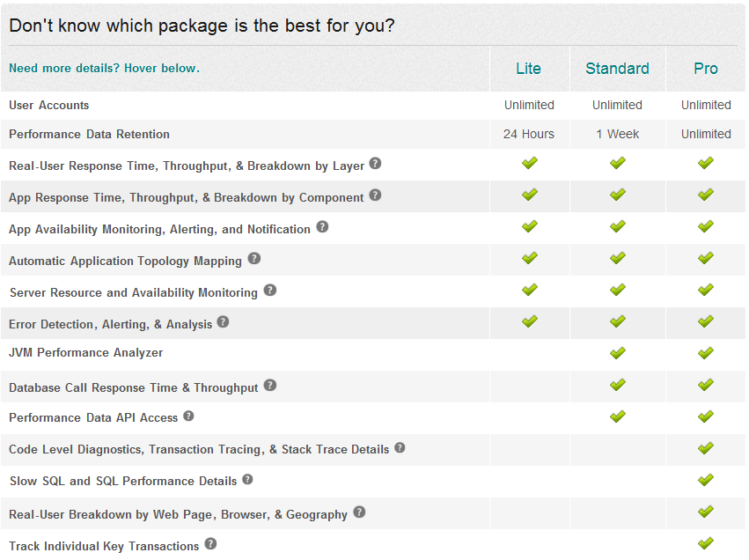The width and height of the screenshot is (749, 560).
Task: Click help icon for Automatic Application Topology Mapping
Action: (x=254, y=259)
